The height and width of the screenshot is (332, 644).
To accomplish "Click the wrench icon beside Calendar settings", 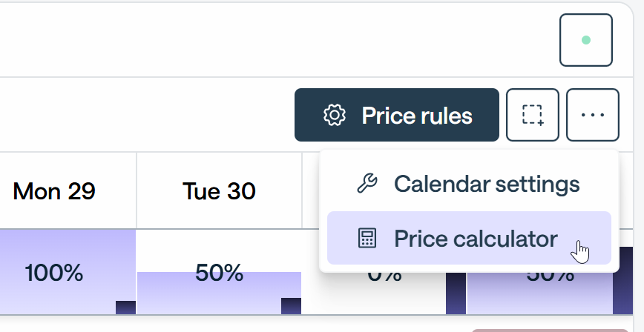I will (367, 184).
